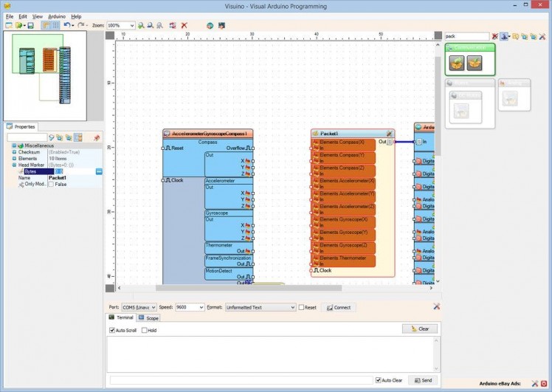Click the ellipsis button beside Bytes property
552x392 pixels.
pos(99,171)
